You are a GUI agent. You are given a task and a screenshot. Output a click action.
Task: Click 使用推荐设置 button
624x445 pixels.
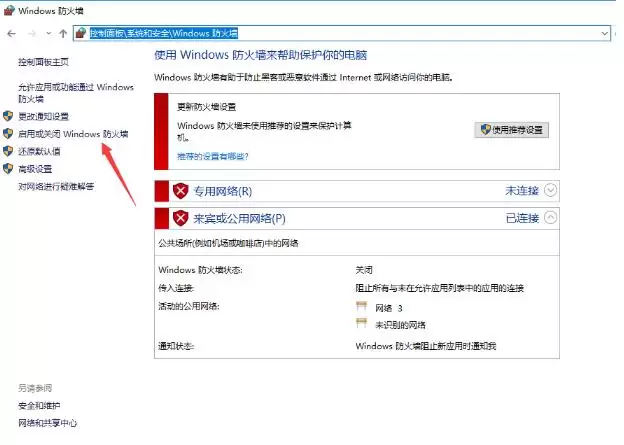[x=511, y=130]
